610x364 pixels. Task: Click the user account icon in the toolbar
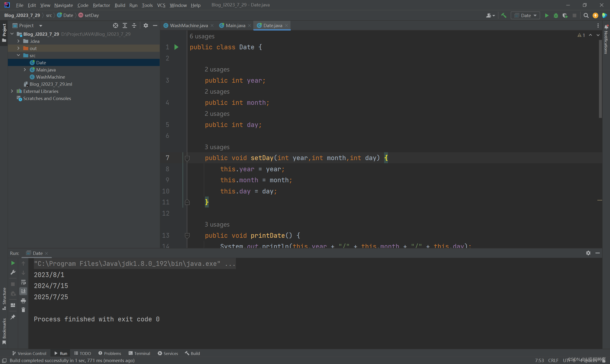pyautogui.click(x=490, y=15)
